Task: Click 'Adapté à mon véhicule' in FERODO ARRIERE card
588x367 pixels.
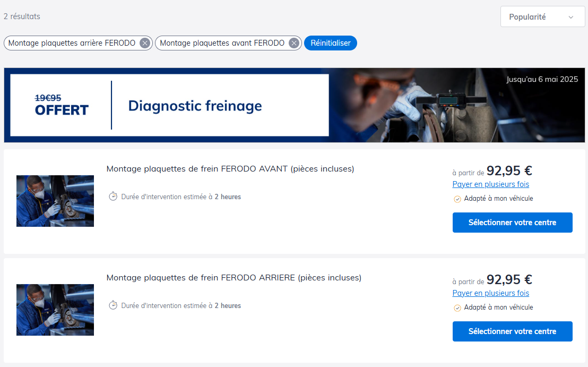Action: click(x=498, y=308)
